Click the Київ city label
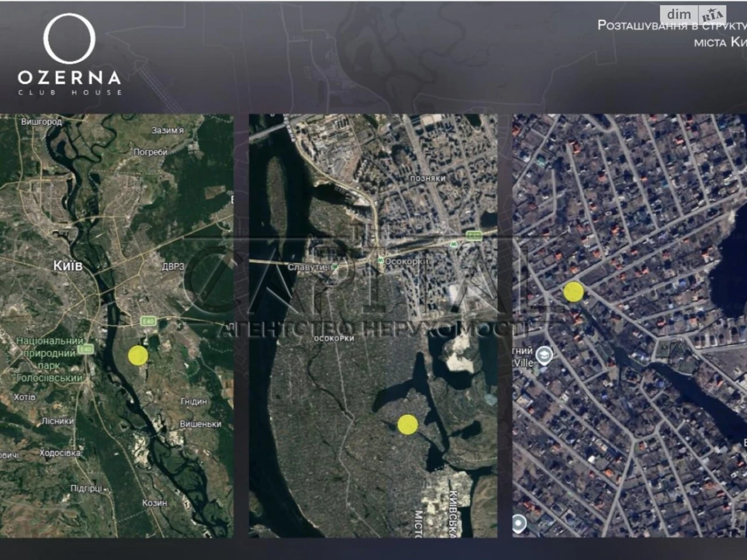Screen dimensions: 747x560 tap(68, 266)
